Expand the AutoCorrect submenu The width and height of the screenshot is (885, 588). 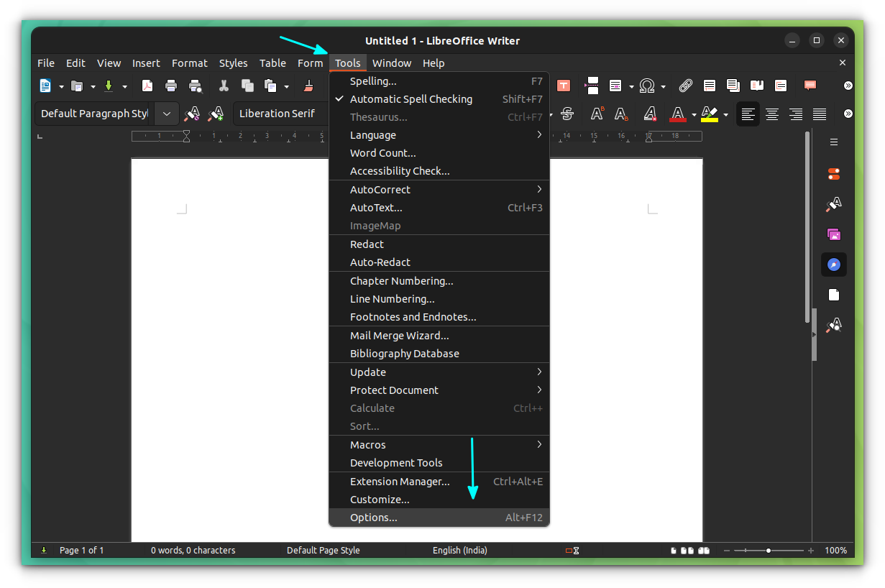(x=439, y=190)
